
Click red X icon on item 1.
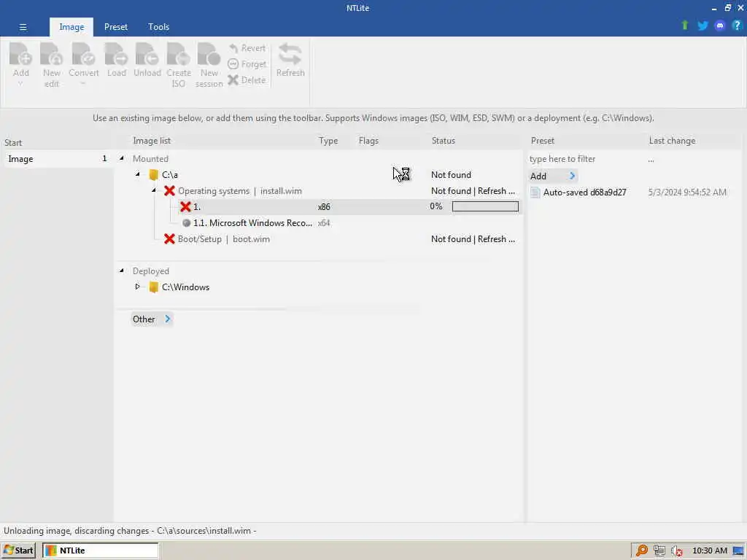coord(185,206)
